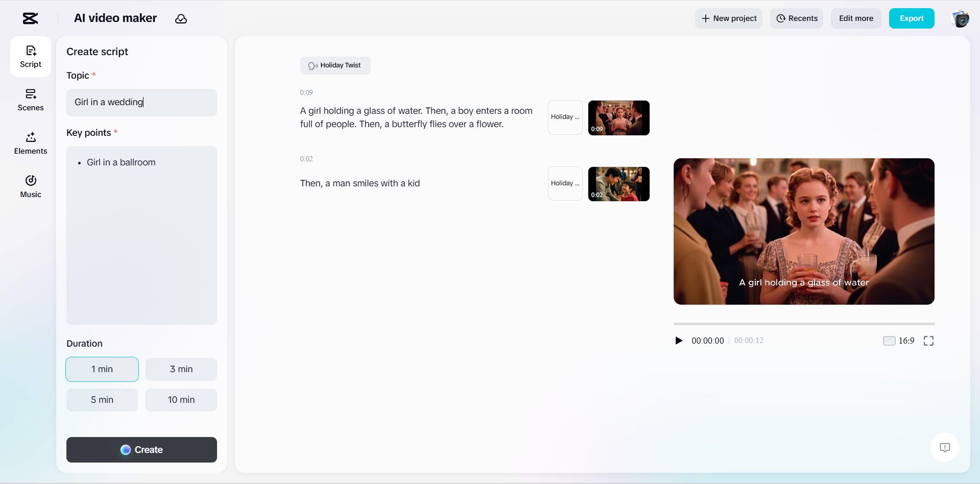Toggle the checkbox next to 16:9
The width and height of the screenshot is (980, 484).
pyautogui.click(x=889, y=341)
